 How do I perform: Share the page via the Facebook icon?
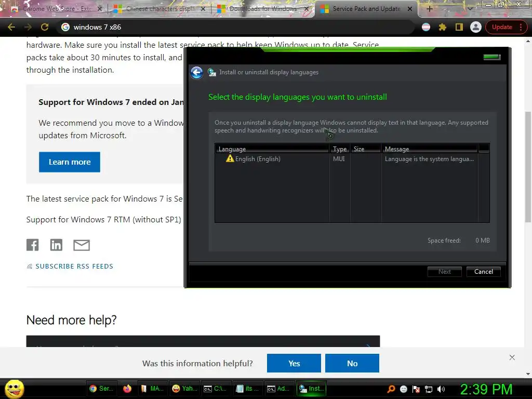pyautogui.click(x=33, y=245)
